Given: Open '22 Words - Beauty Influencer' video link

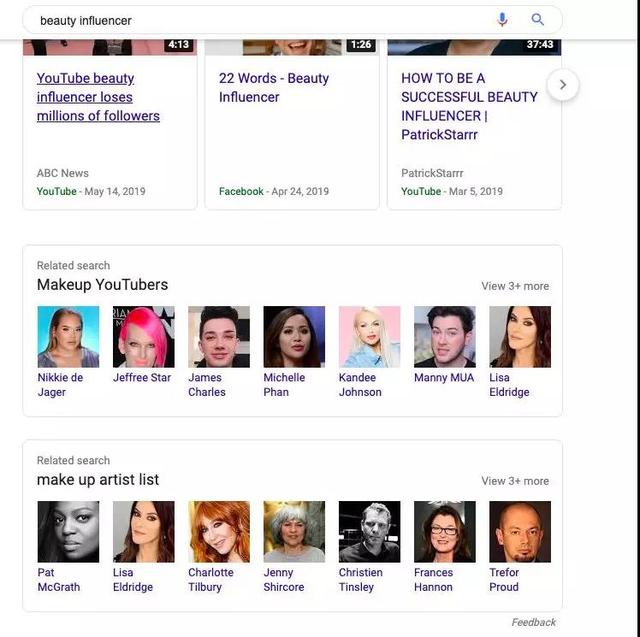Looking at the screenshot, I should [274, 88].
